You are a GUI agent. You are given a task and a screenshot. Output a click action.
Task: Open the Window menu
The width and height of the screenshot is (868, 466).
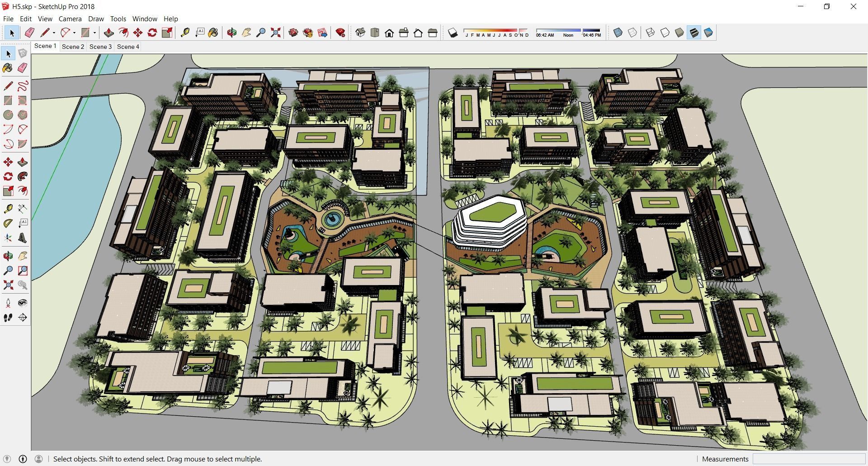(x=145, y=19)
